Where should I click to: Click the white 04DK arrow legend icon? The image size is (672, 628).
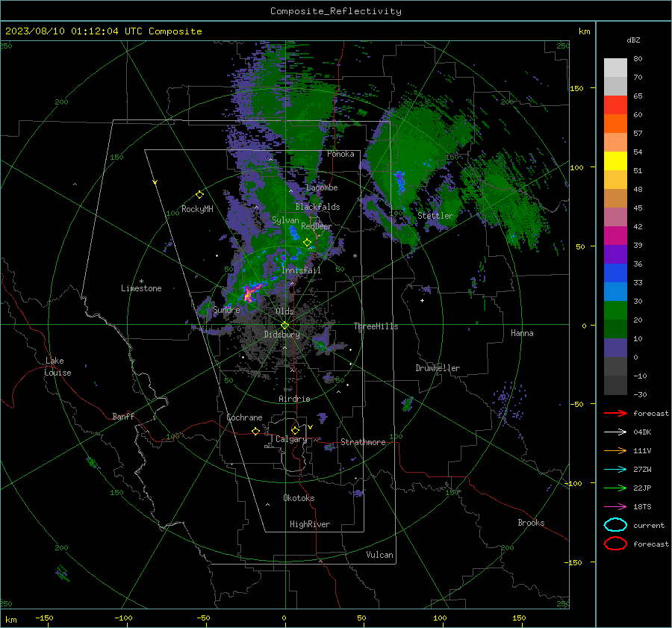pyautogui.click(x=615, y=432)
